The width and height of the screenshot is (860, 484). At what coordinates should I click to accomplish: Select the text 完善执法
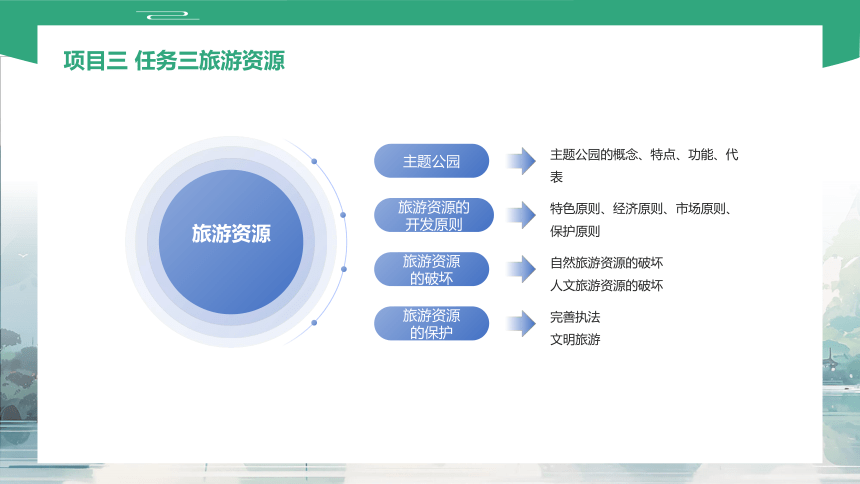[575, 317]
